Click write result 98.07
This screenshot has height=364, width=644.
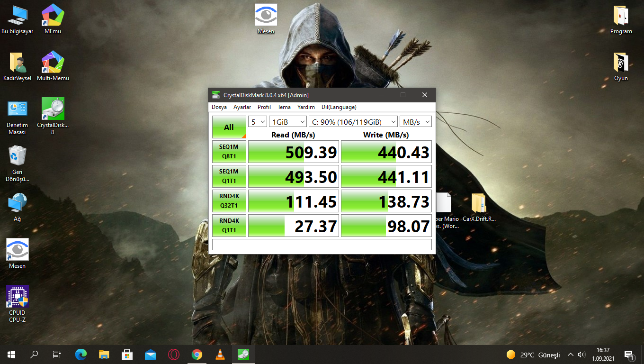click(x=386, y=226)
